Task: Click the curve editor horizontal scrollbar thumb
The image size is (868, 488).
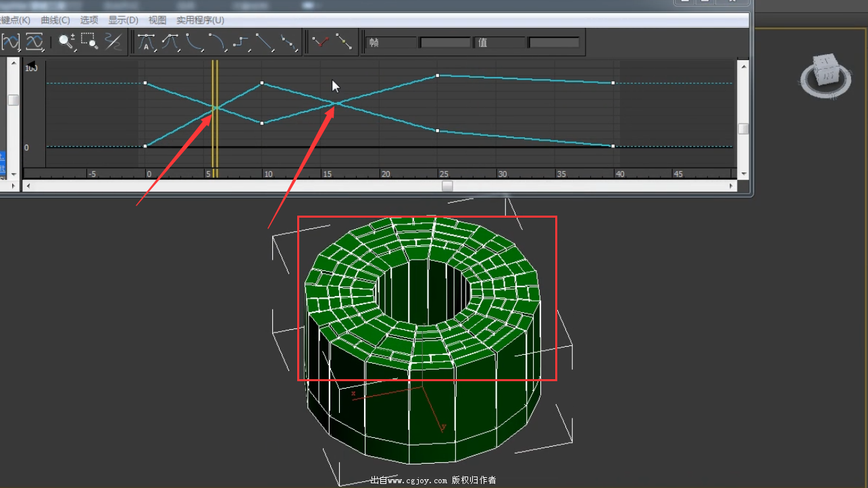Action: pyautogui.click(x=447, y=186)
